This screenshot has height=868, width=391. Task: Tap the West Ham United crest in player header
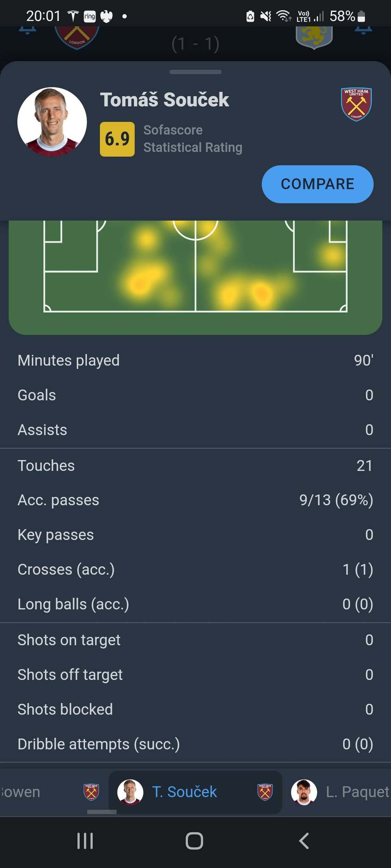point(356,104)
